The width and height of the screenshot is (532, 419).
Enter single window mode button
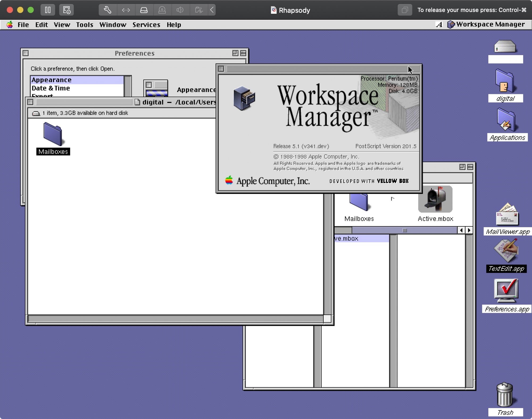[x=405, y=10]
